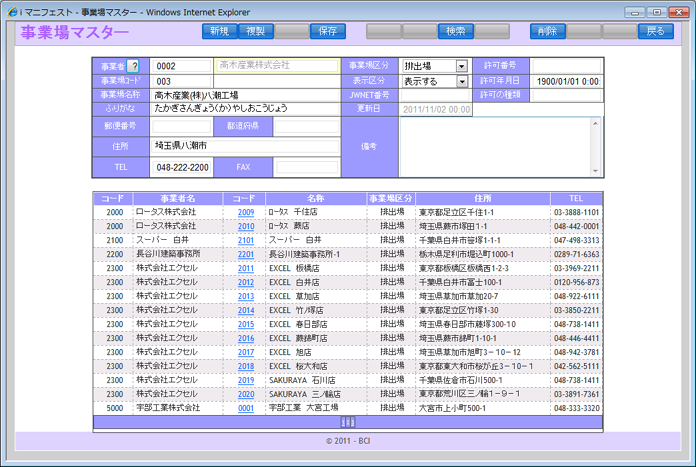696x467 pixels.
Task: Click the empty JWNET番号 field
Action: [435, 95]
